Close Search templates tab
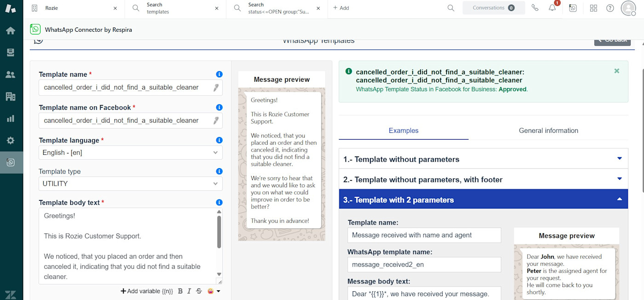Image resolution: width=644 pixels, height=300 pixels. tap(217, 8)
